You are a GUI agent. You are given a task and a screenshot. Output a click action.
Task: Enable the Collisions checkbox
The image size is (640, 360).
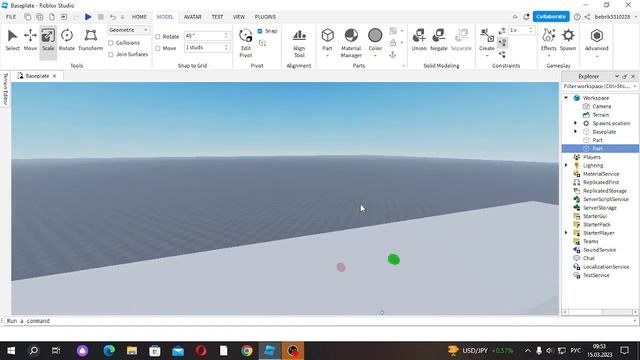pos(111,43)
